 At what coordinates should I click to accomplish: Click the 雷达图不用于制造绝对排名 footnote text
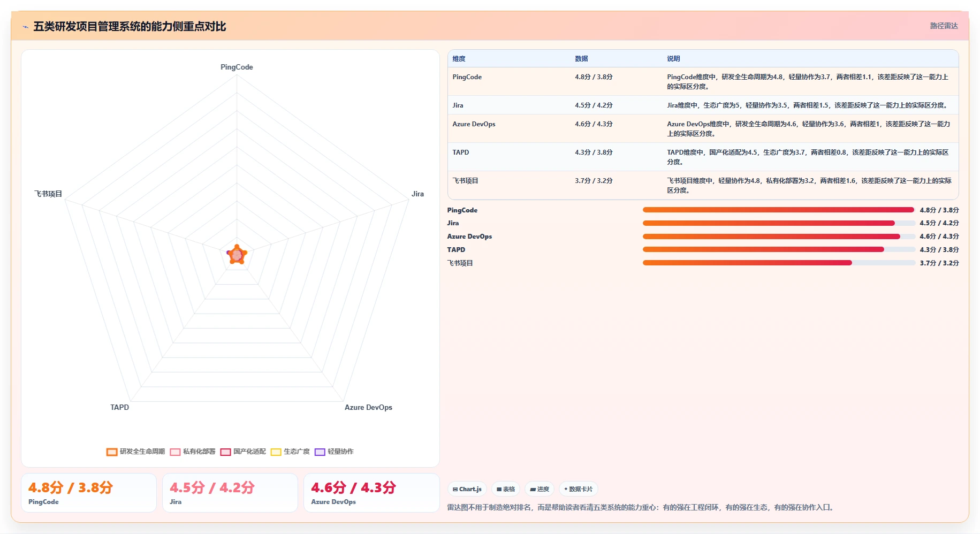pos(641,507)
